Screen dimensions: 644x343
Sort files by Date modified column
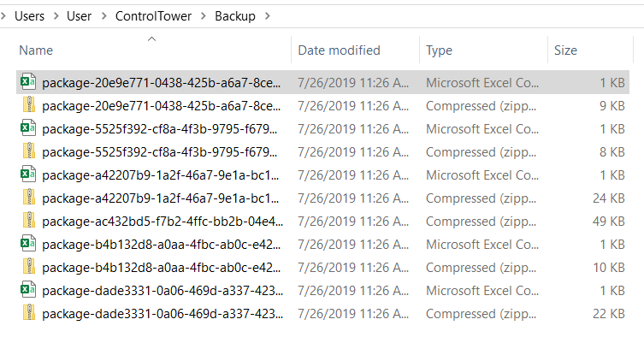tap(339, 50)
